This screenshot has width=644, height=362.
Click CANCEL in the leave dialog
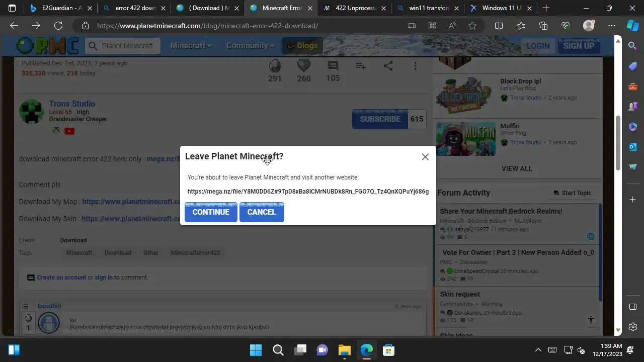tap(262, 212)
